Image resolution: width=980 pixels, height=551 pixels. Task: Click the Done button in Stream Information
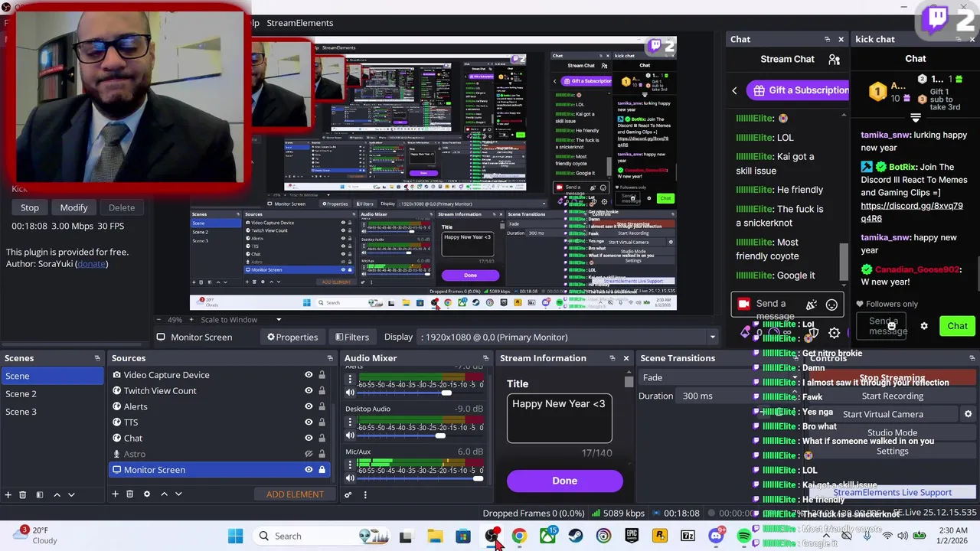[x=564, y=481]
